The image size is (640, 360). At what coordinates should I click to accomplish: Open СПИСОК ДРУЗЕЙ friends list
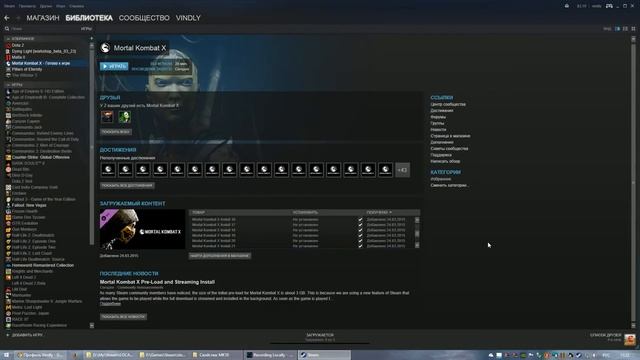[605, 335]
